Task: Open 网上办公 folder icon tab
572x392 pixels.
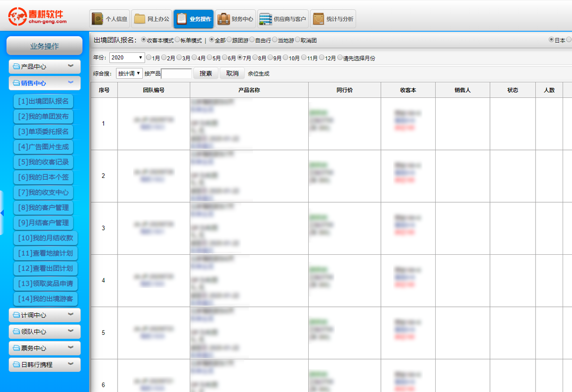Action: point(140,19)
